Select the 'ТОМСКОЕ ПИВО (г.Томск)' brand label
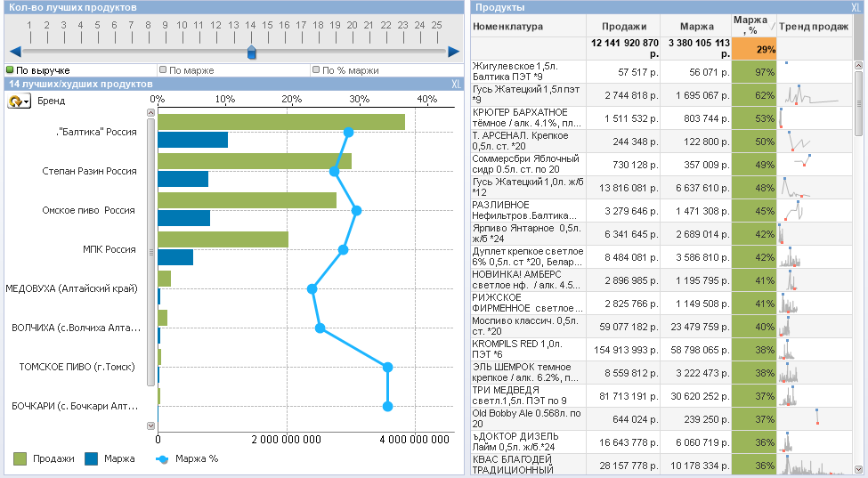The height and width of the screenshot is (478, 868). point(77,367)
